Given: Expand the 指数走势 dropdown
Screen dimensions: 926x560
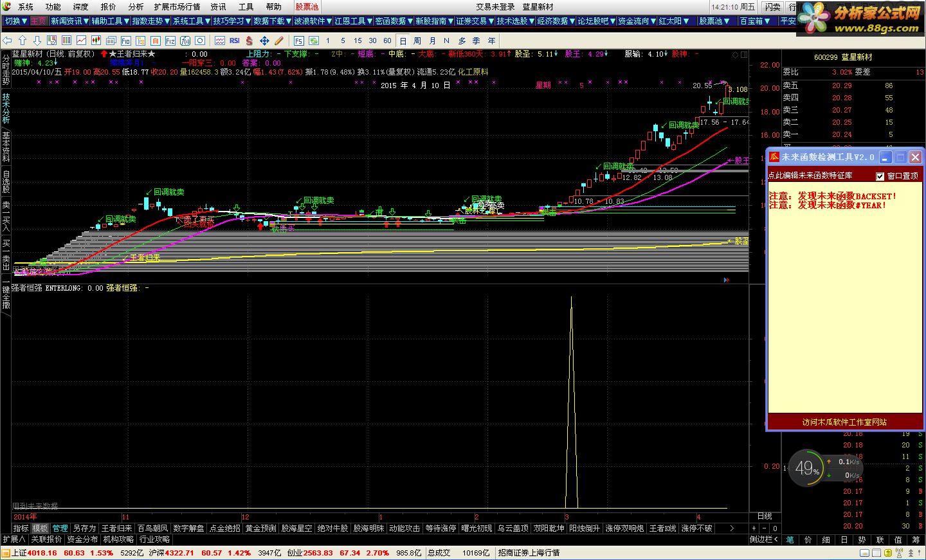Looking at the screenshot, I should [151, 21].
